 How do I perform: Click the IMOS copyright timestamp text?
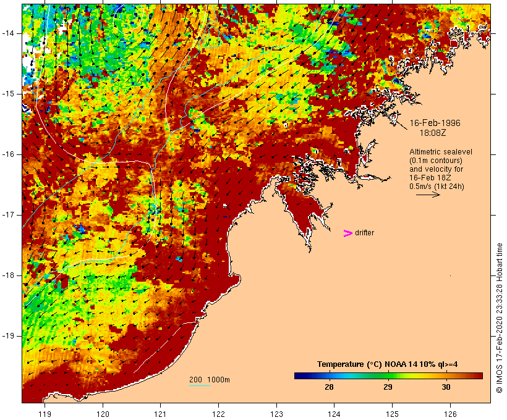click(x=499, y=318)
